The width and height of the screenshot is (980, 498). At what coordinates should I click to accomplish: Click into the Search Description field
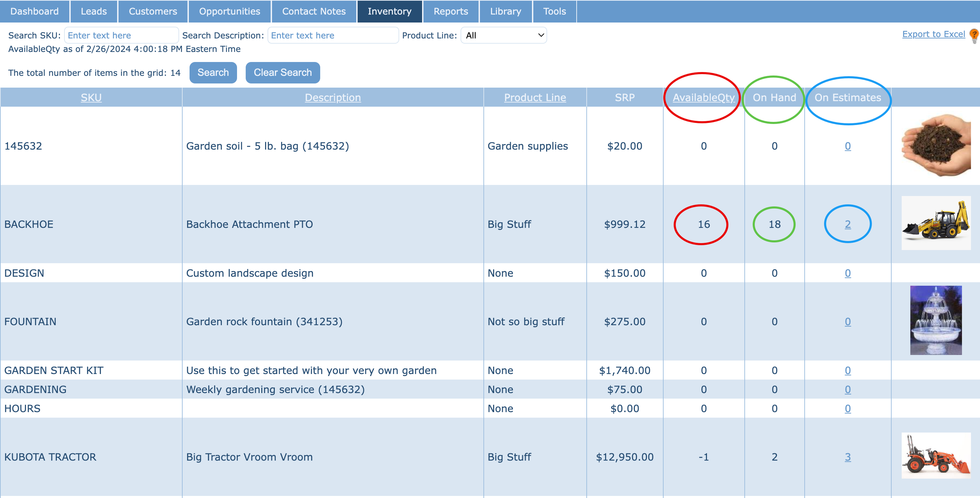tap(333, 35)
